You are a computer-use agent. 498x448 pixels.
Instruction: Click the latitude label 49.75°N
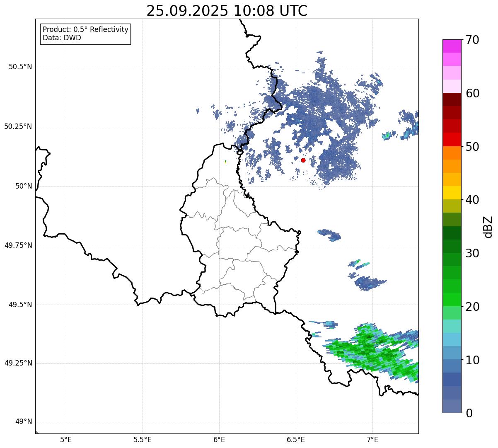[18, 245]
